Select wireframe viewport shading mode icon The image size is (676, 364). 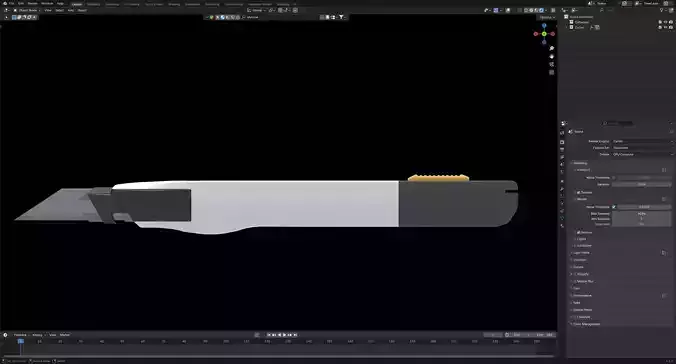[526, 10]
